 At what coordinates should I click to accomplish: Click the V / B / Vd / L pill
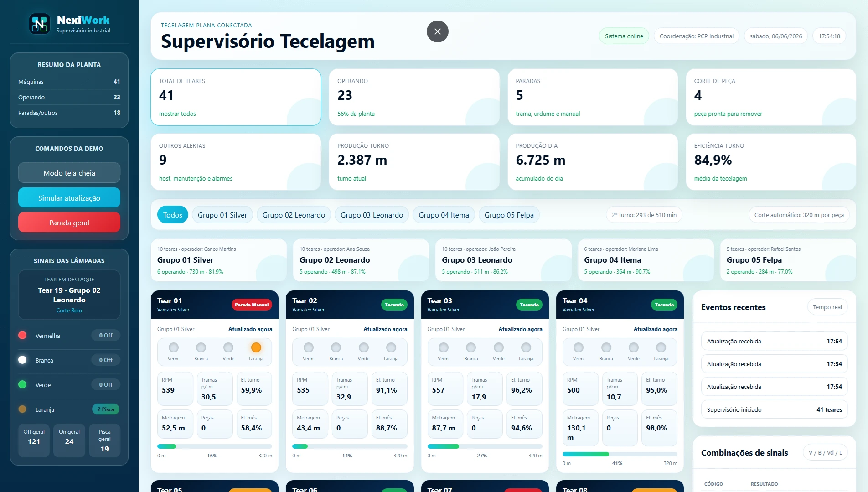pyautogui.click(x=825, y=452)
